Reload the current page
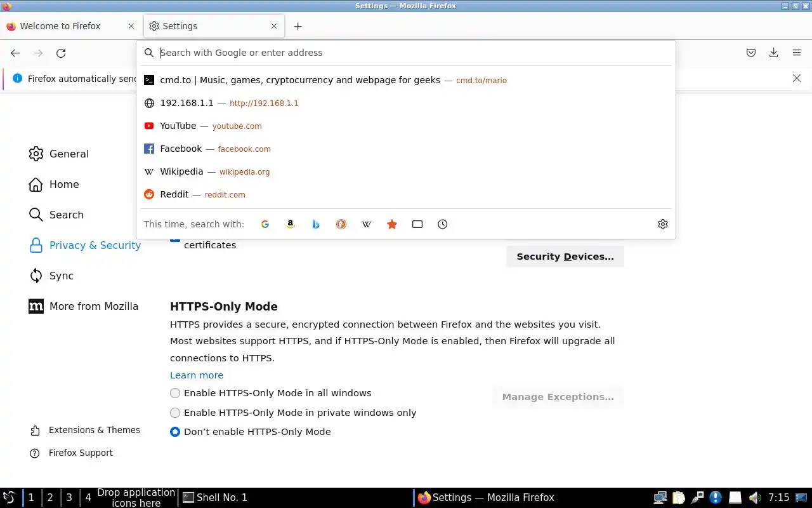Viewport: 812px width, 508px height. [x=61, y=53]
